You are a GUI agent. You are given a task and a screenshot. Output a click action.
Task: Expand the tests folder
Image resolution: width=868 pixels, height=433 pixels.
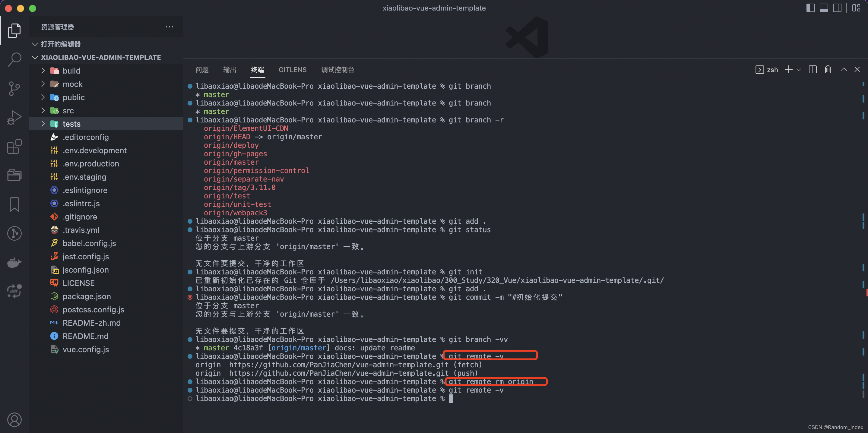(106, 124)
